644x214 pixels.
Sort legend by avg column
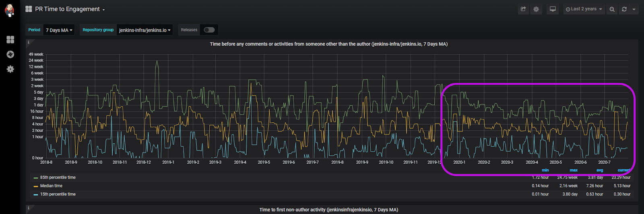coord(600,170)
